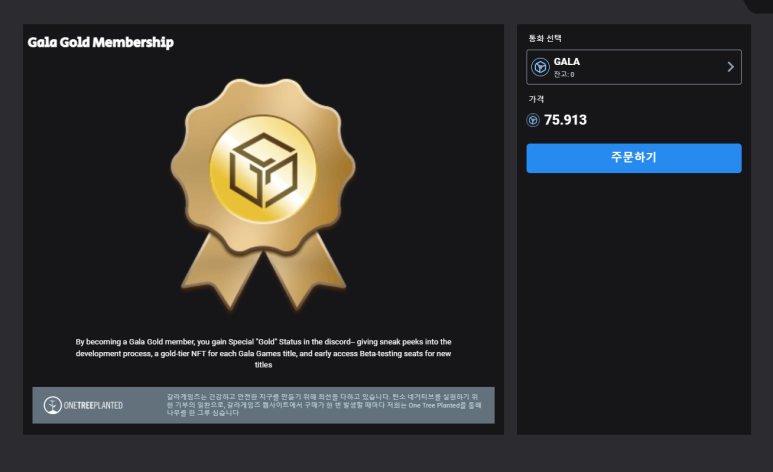Click the GALA coin icon beside price
773x472 pixels.
pos(533,120)
